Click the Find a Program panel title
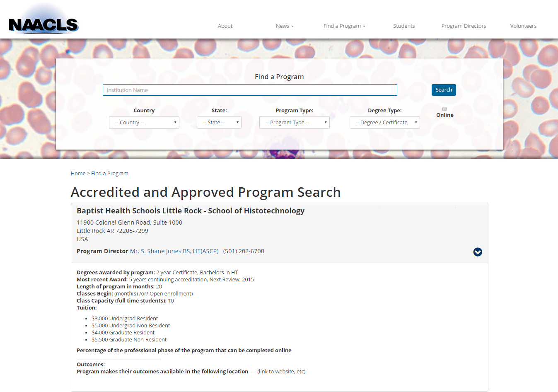558x392 pixels. point(279,77)
